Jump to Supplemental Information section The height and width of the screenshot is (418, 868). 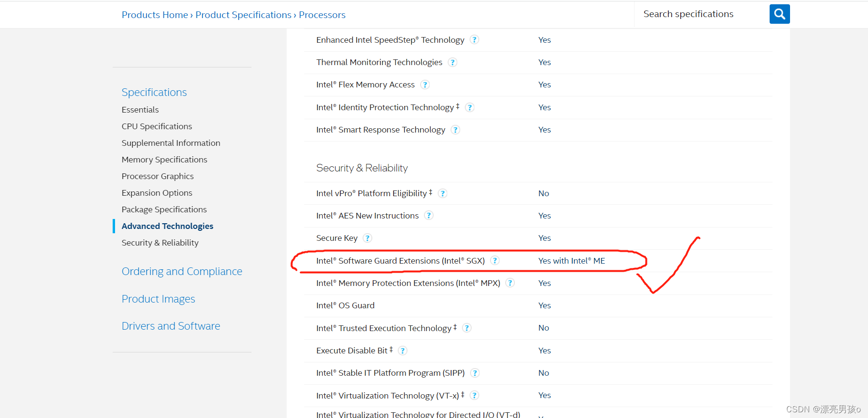[171, 143]
